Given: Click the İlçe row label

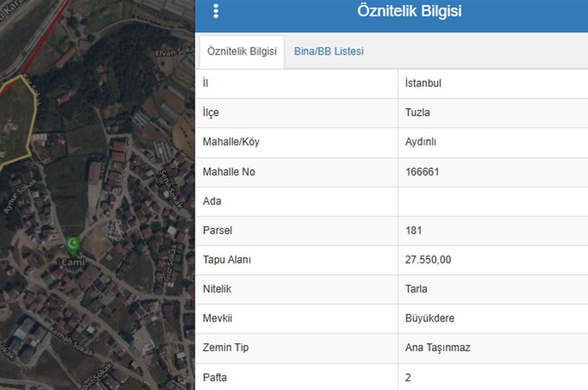Looking at the screenshot, I should pos(211,113).
